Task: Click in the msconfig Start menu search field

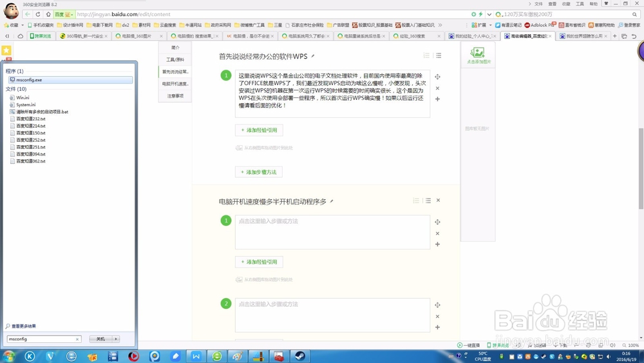Action: 41,339
